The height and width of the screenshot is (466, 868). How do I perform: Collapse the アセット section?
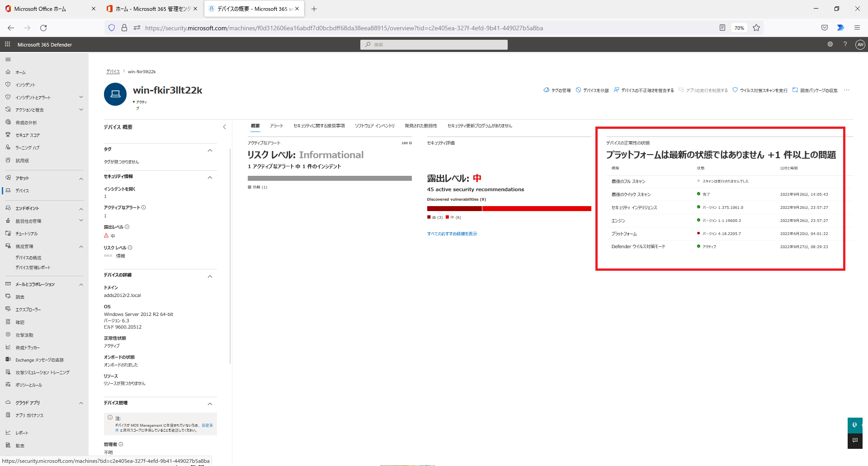[81, 179]
